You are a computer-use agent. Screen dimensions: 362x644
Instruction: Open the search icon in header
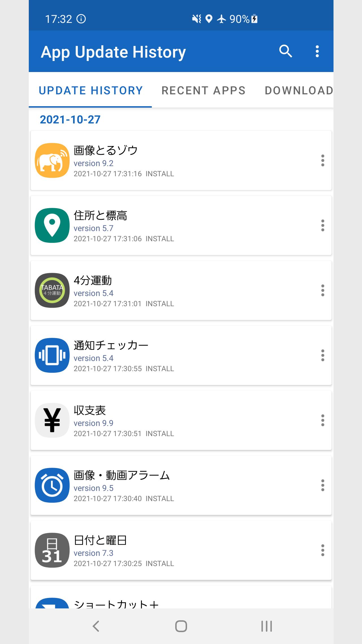pos(286,51)
